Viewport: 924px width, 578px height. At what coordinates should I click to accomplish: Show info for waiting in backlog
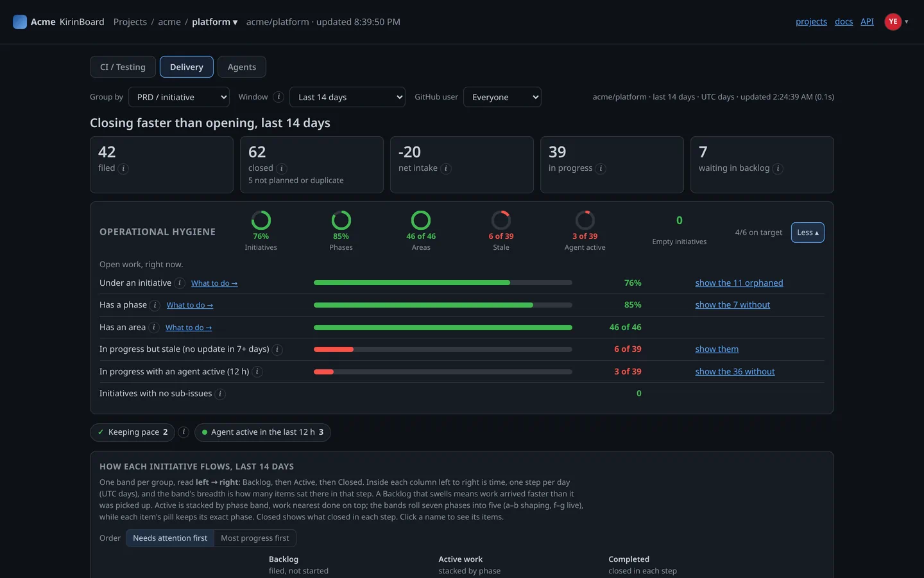pos(778,168)
